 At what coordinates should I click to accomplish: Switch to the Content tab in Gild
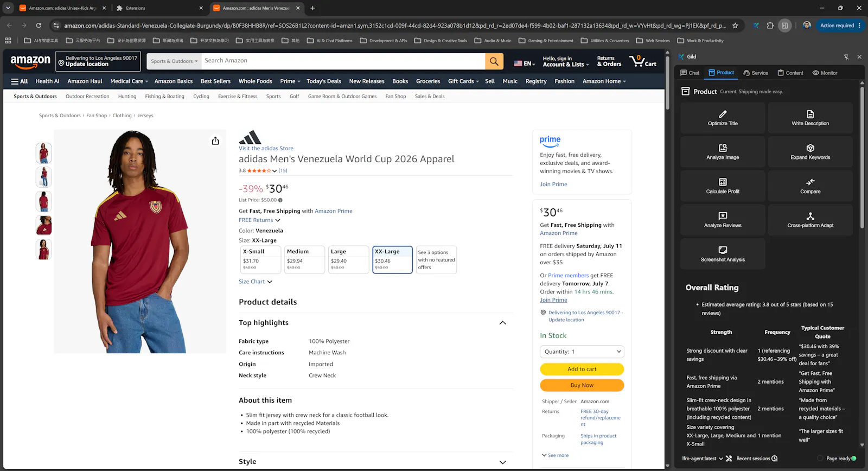pos(790,73)
